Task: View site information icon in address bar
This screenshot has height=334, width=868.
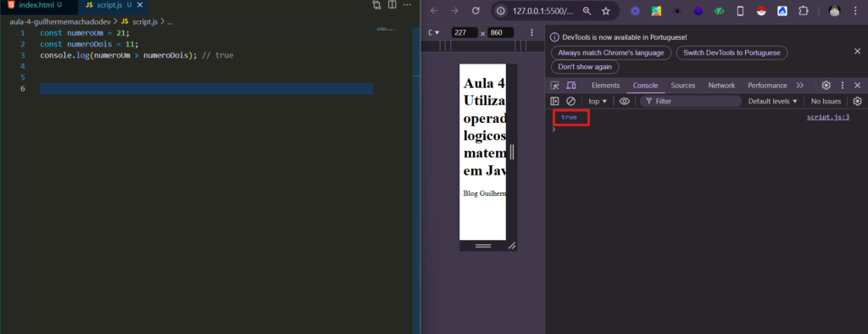Action: (x=501, y=10)
